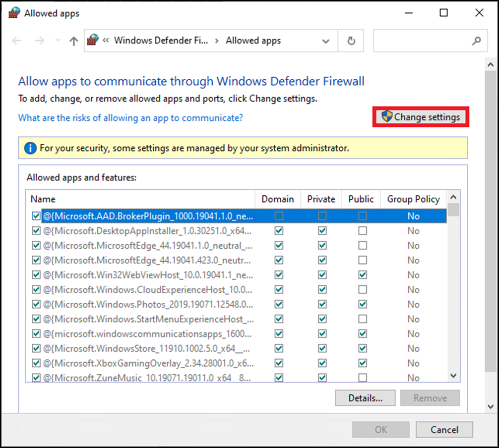Screen dimensions: 499x448
Task: Click the firewall icon in title bar
Action: click(14, 13)
